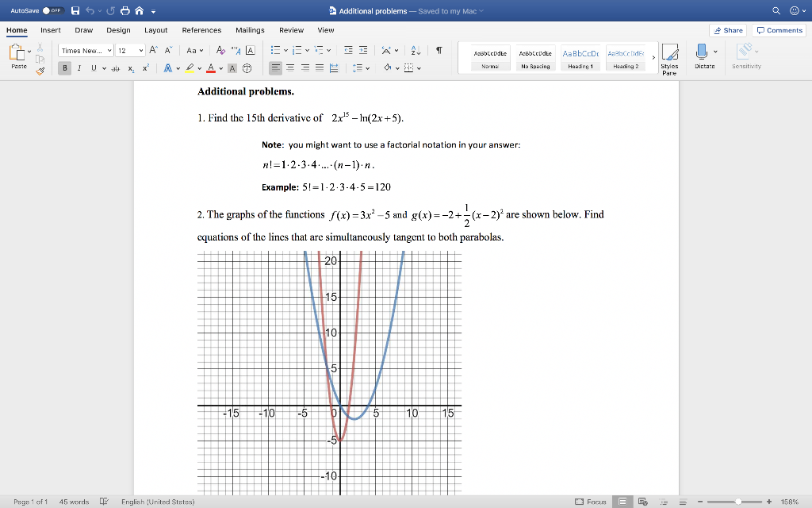
Task: Adjust the zoom slider handle
Action: pos(738,502)
